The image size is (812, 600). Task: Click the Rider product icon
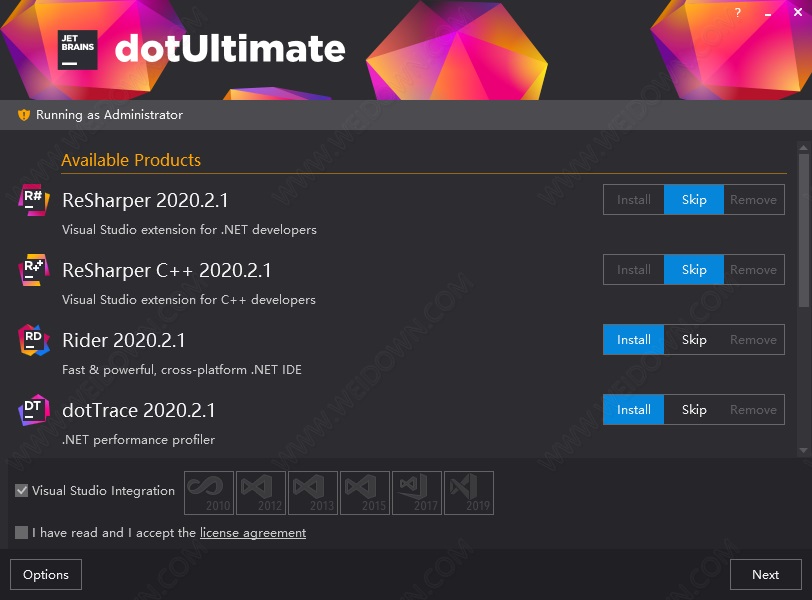point(34,340)
